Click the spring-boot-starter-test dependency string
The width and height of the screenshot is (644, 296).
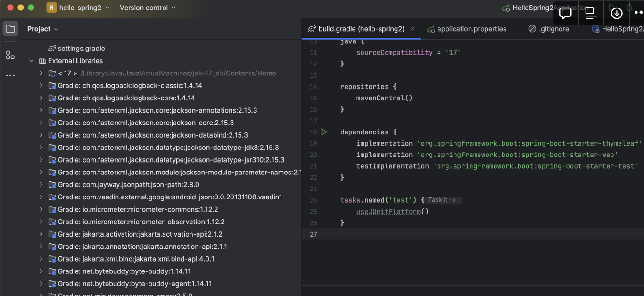point(536,166)
